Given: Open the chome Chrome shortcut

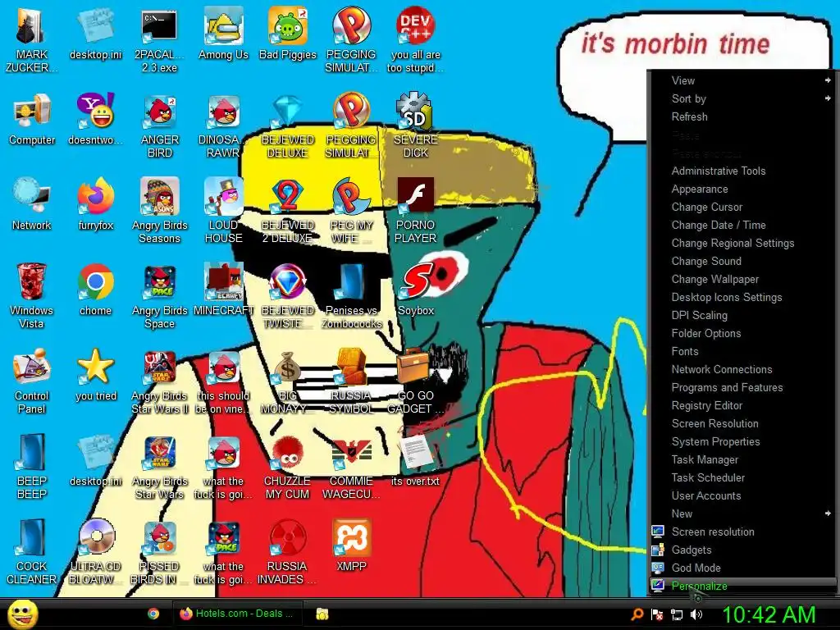Looking at the screenshot, I should [96, 290].
